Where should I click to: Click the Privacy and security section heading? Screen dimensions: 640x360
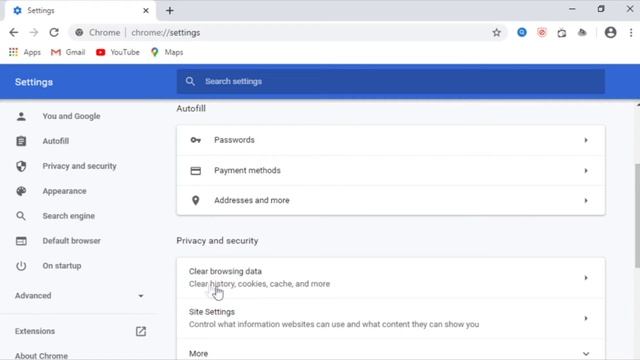click(x=217, y=241)
